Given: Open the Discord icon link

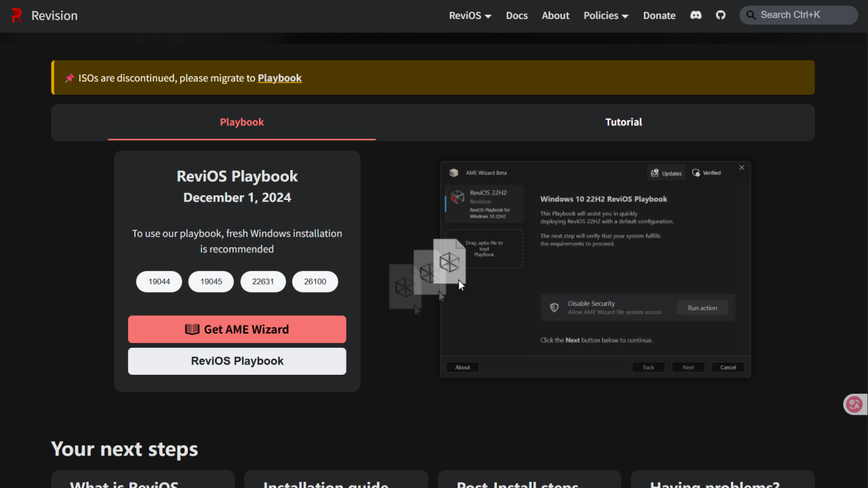Looking at the screenshot, I should pyautogui.click(x=696, y=15).
